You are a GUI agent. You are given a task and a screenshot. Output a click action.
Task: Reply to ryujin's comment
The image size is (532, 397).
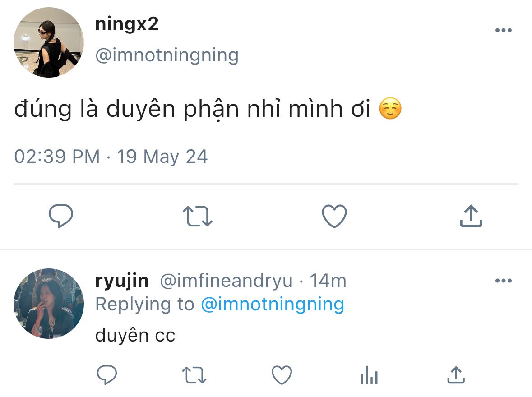point(107,375)
